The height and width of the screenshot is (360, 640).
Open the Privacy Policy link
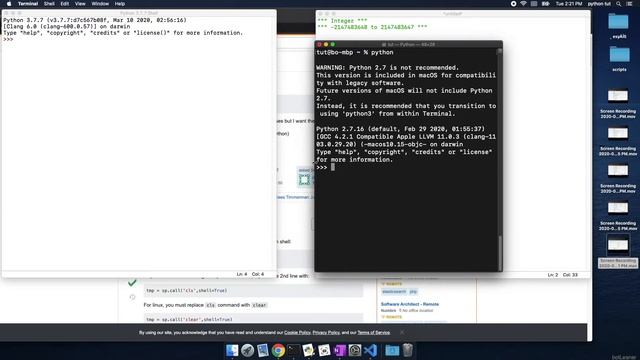(x=326, y=333)
